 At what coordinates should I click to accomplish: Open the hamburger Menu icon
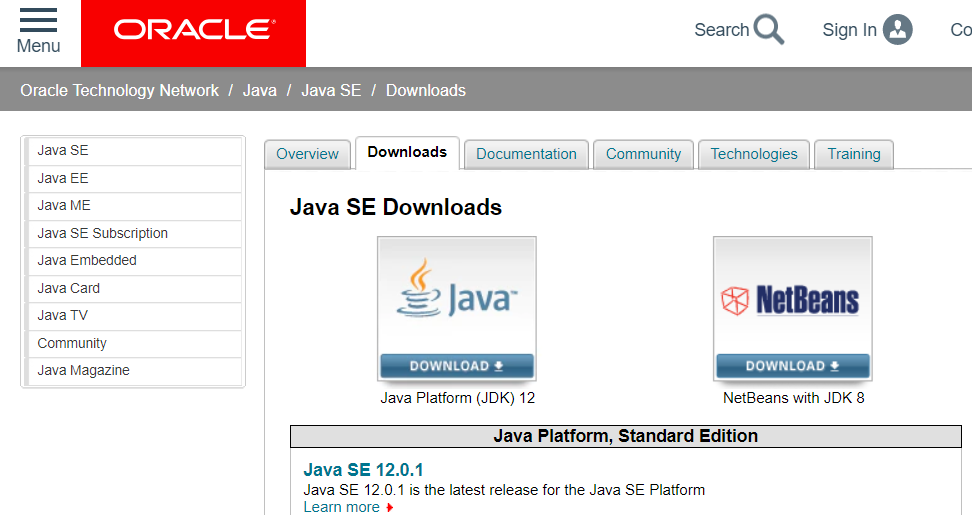point(38,20)
